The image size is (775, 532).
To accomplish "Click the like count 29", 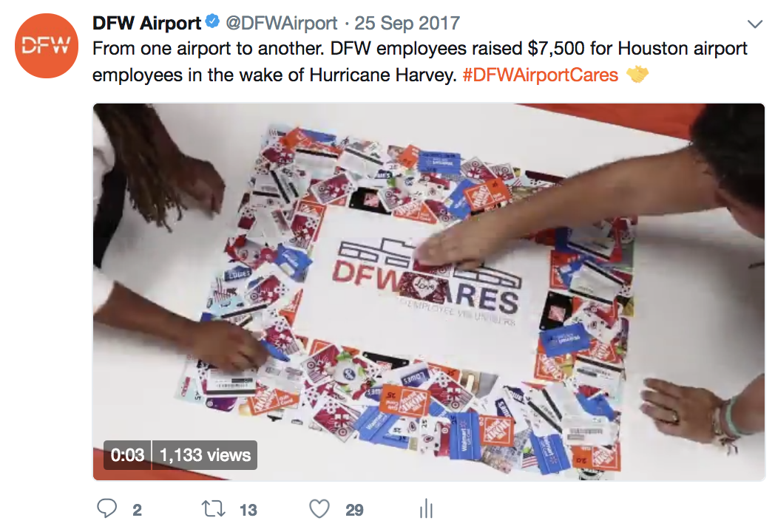I will tap(354, 510).
